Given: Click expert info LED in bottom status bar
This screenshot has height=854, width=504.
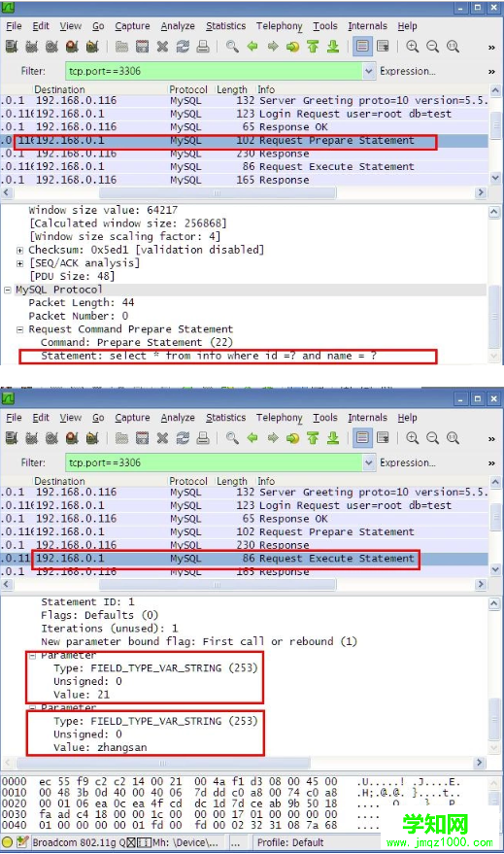Looking at the screenshot, I should tap(8, 842).
